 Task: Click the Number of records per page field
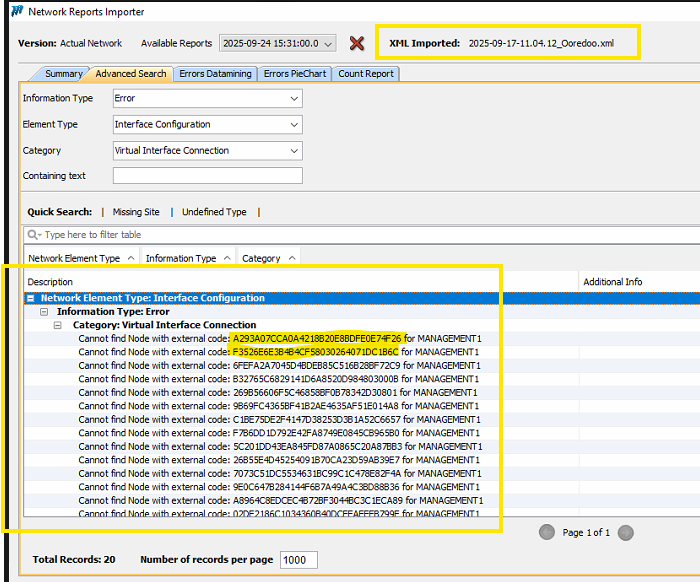tap(298, 560)
